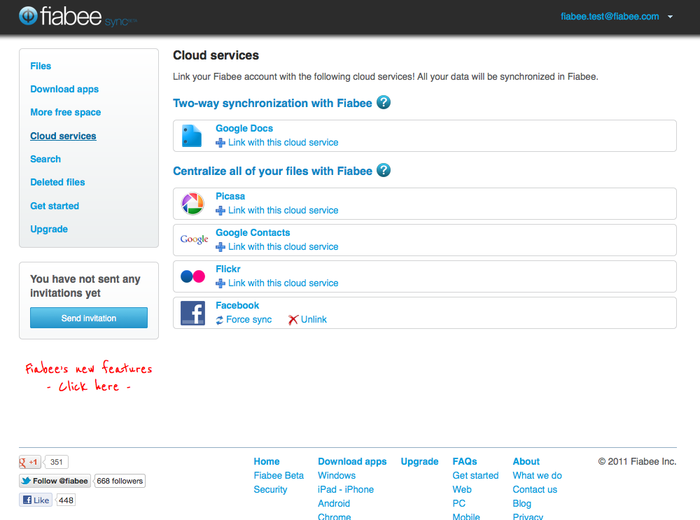Open the Files section in sidebar
700x520 pixels.
(41, 66)
